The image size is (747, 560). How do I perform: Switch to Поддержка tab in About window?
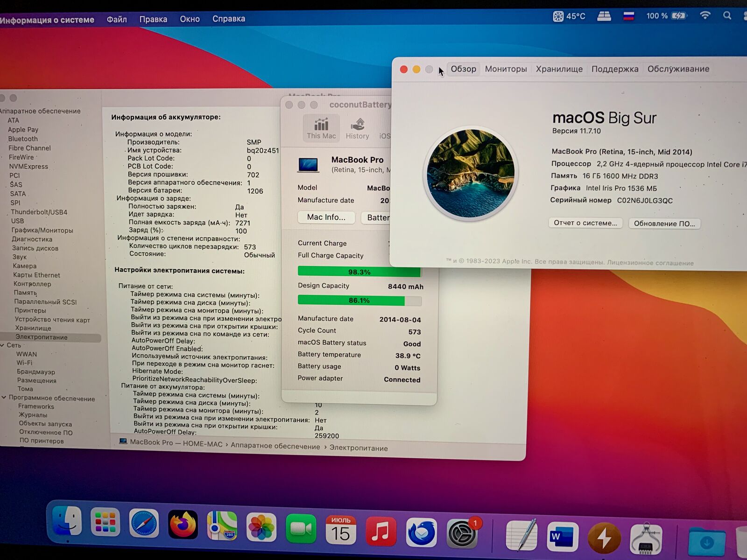click(x=615, y=69)
